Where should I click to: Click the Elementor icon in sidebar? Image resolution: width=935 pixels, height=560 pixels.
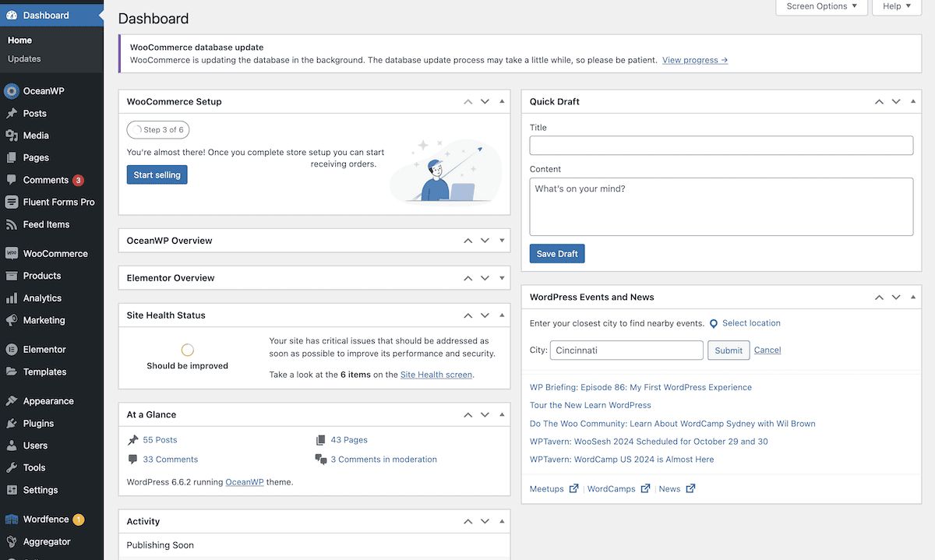pyautogui.click(x=12, y=350)
